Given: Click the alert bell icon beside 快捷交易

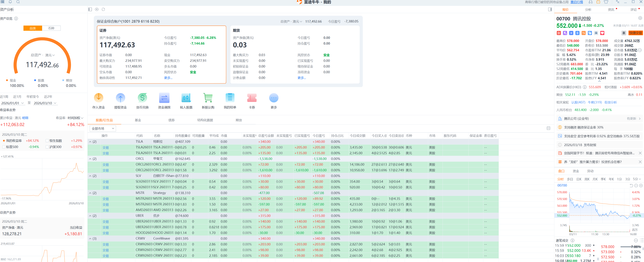Looking at the screenshot, I should pos(623,33).
